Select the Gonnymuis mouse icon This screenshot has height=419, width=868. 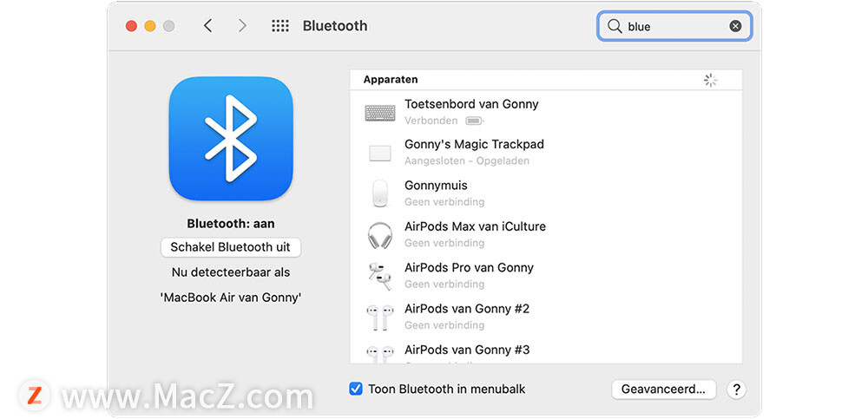tap(379, 193)
